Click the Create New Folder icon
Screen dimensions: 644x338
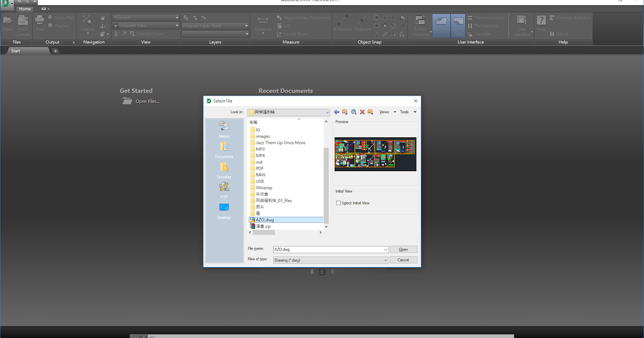[370, 112]
